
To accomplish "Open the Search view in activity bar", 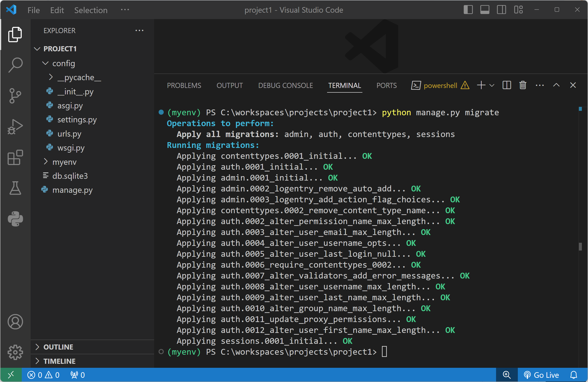I will pos(15,65).
